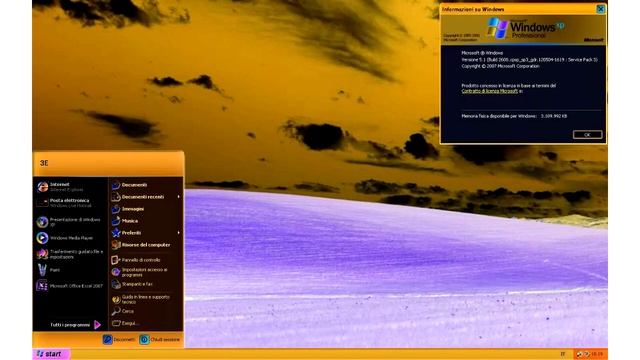Open Trasferimento guidato file e impostazioni
The height and width of the screenshot is (360, 640).
[x=70, y=254]
